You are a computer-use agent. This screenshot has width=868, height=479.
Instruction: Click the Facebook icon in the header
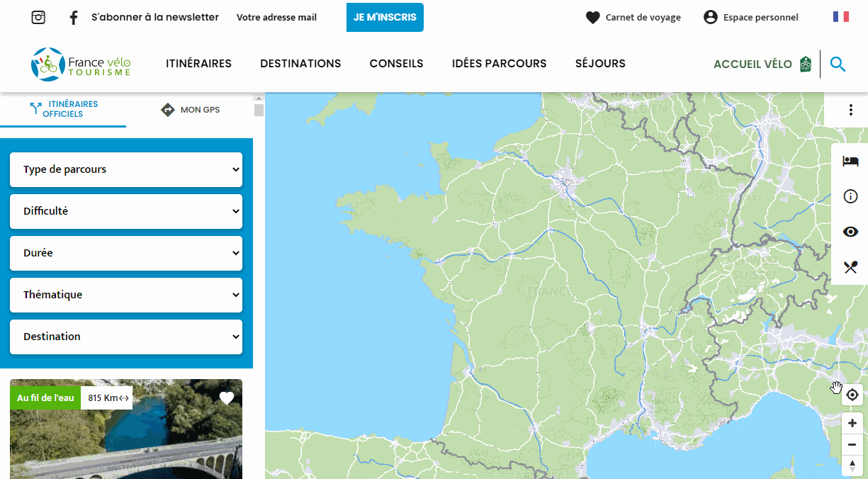(73, 16)
